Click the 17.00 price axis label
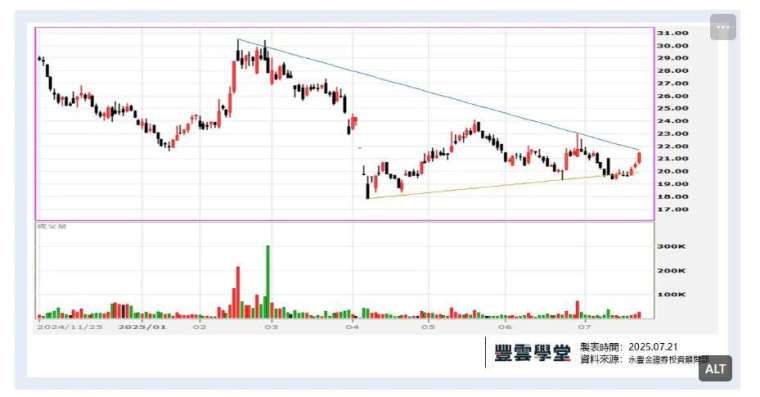This screenshot has width=760, height=397. click(672, 209)
